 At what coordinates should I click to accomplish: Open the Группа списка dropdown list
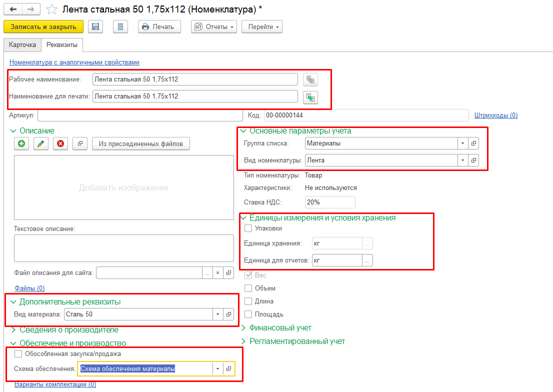click(x=462, y=143)
